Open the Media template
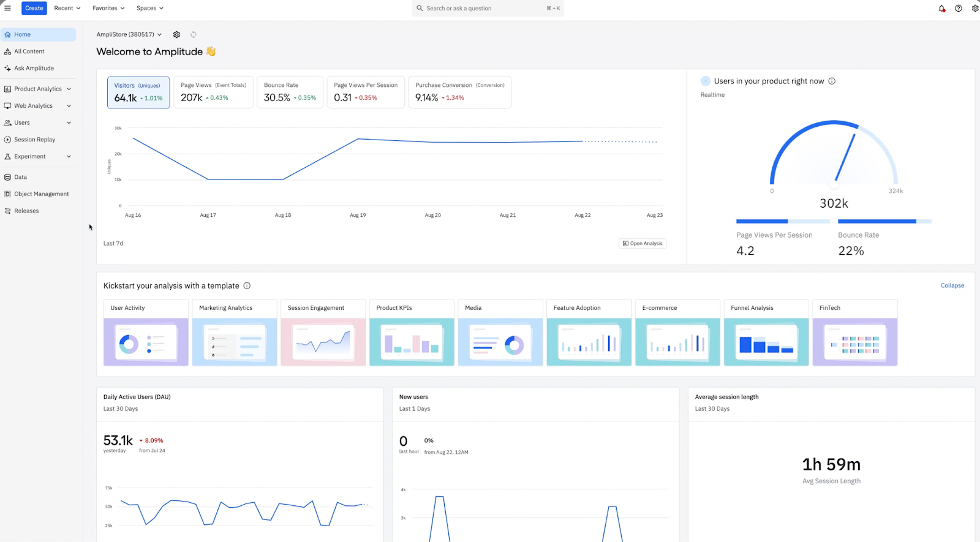Screen dimensions: 980x542 click(500, 333)
